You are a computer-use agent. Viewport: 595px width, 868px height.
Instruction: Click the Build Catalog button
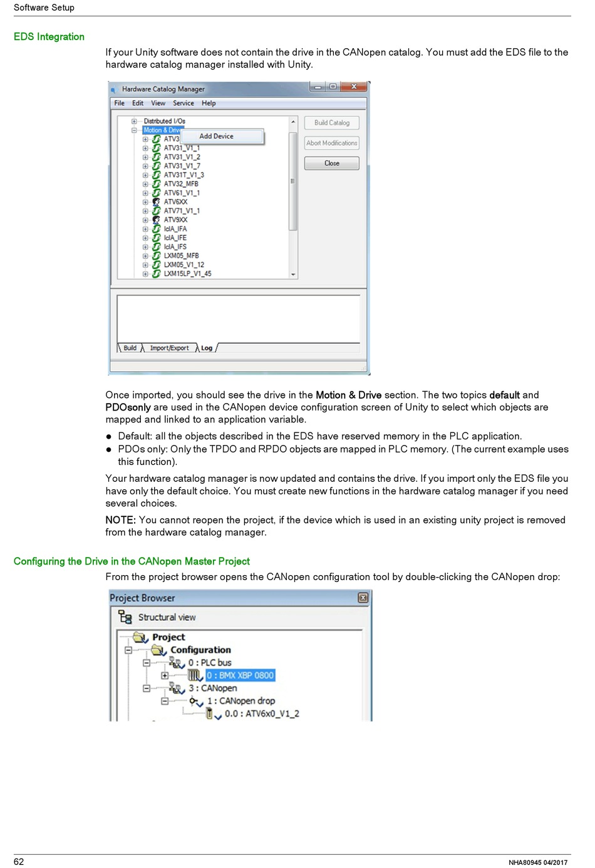(x=331, y=123)
